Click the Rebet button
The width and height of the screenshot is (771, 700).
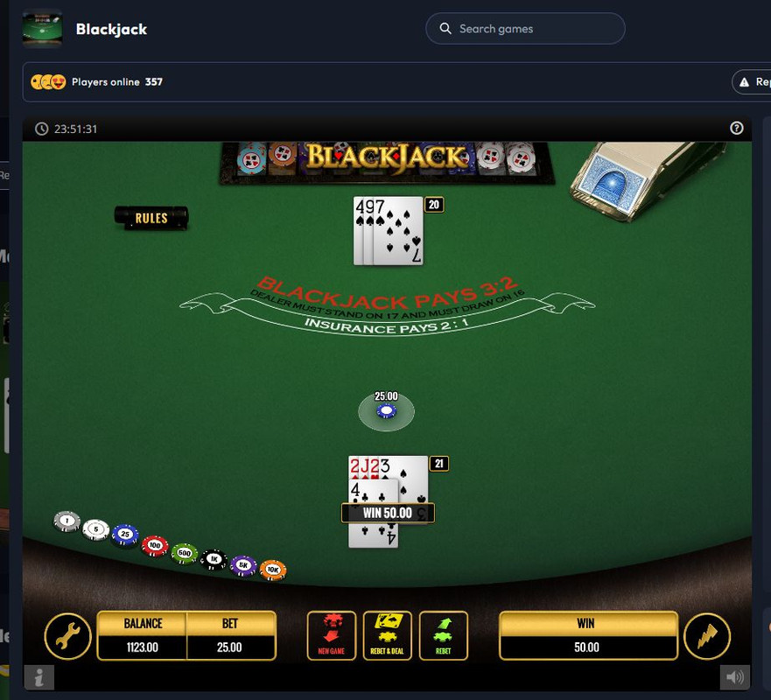click(444, 635)
